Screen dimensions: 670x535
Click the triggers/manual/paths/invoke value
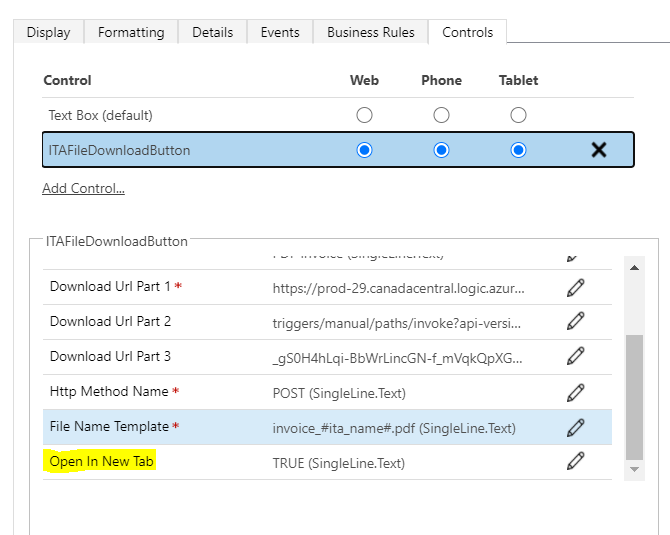click(x=397, y=323)
